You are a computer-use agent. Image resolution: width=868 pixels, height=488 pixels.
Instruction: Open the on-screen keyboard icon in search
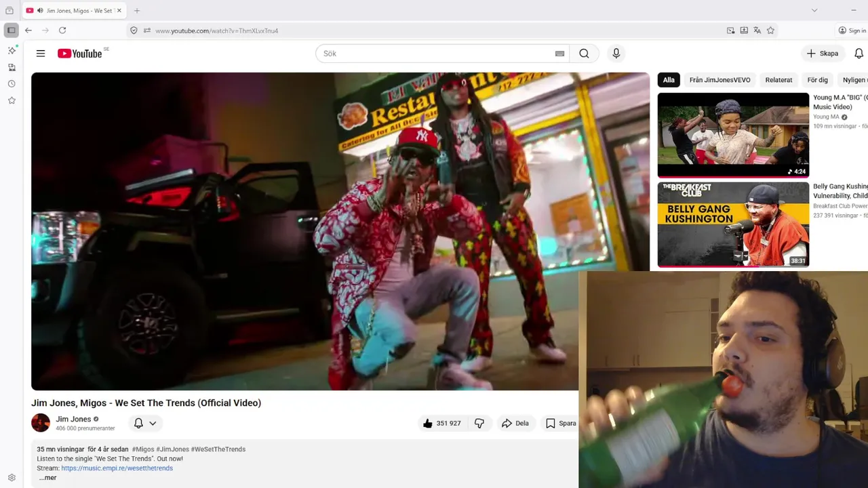point(559,54)
